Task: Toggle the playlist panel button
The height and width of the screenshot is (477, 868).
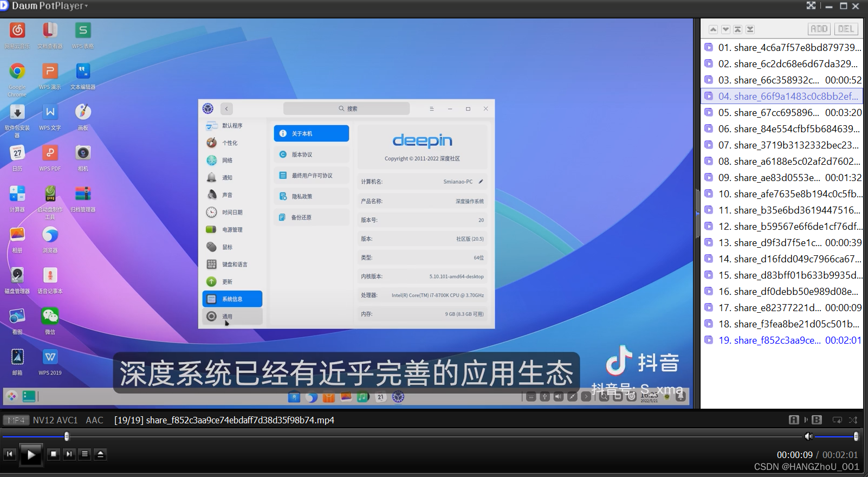Action: point(85,454)
